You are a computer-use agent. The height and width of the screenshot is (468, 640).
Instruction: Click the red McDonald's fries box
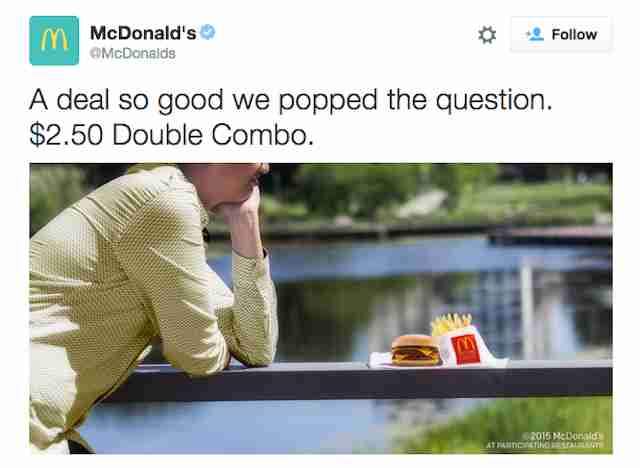[x=463, y=347]
